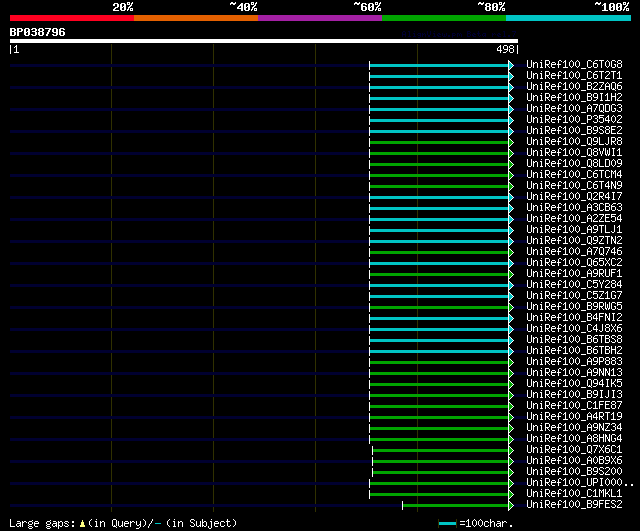This screenshot has height=531, width=640.
Task: Click the orange ~40% identity legend segment
Action: click(196, 18)
